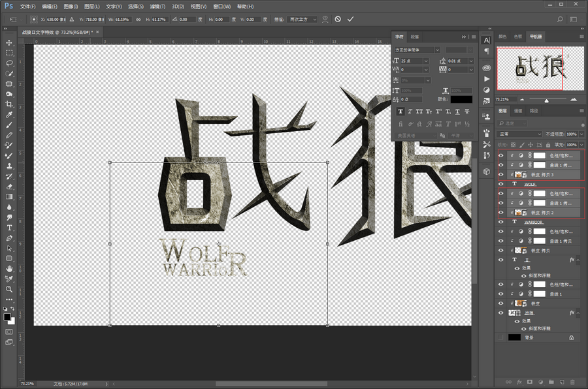Click the create new group folder icon
This screenshot has height=389, width=588.
point(551,382)
